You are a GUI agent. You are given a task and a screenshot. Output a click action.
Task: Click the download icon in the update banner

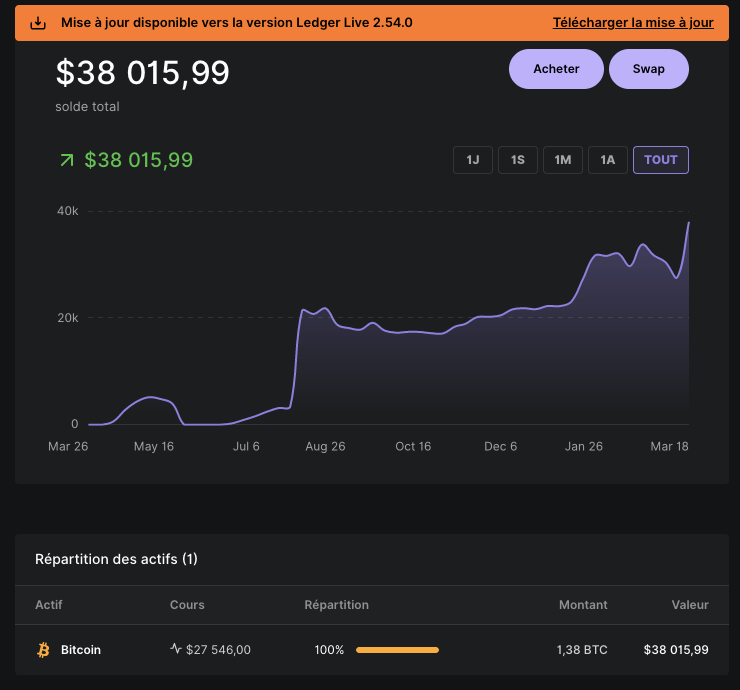pyautogui.click(x=38, y=23)
